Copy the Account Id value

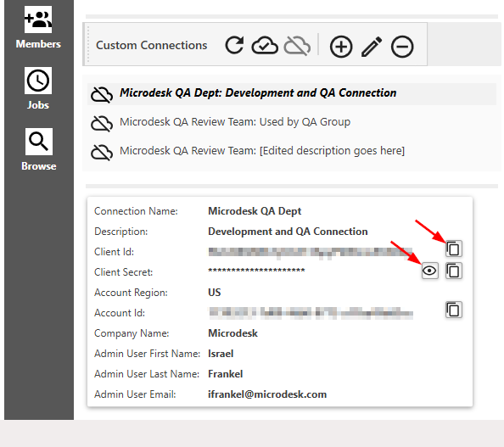click(454, 310)
